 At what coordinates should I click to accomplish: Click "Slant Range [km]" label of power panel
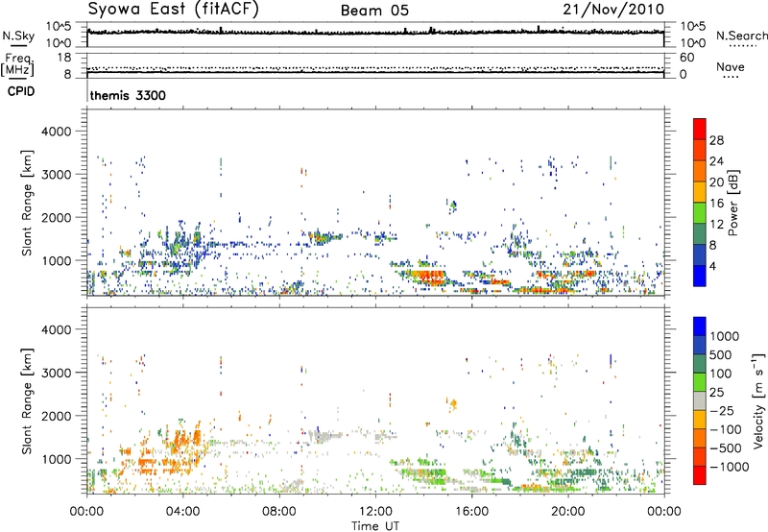click(27, 203)
